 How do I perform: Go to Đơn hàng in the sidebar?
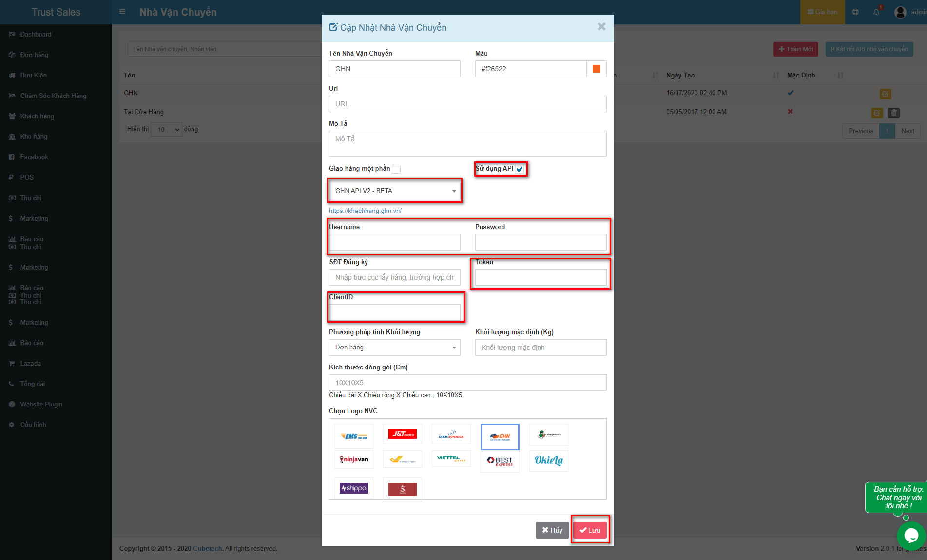(x=34, y=55)
